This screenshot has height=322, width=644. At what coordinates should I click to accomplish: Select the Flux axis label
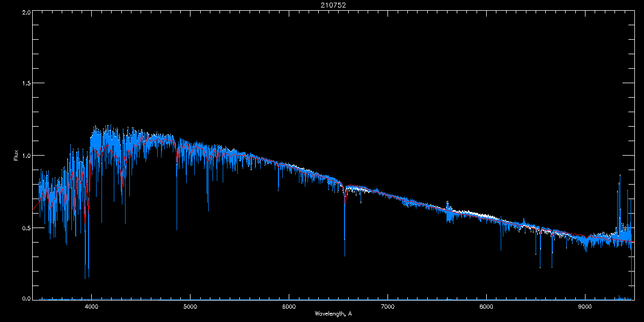[16, 156]
